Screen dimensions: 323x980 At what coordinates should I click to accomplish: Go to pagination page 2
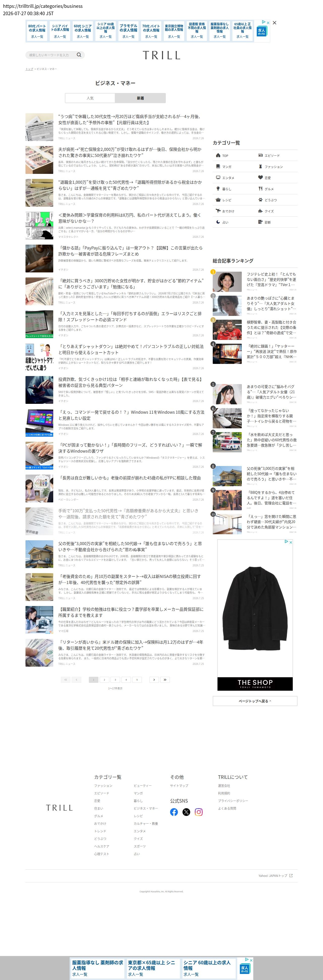[104, 680]
